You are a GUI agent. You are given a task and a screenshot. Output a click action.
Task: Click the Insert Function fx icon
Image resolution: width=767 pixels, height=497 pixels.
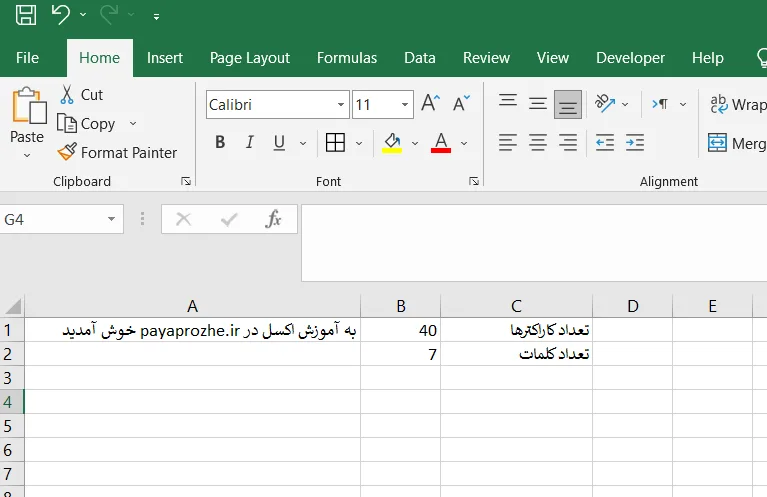(273, 219)
